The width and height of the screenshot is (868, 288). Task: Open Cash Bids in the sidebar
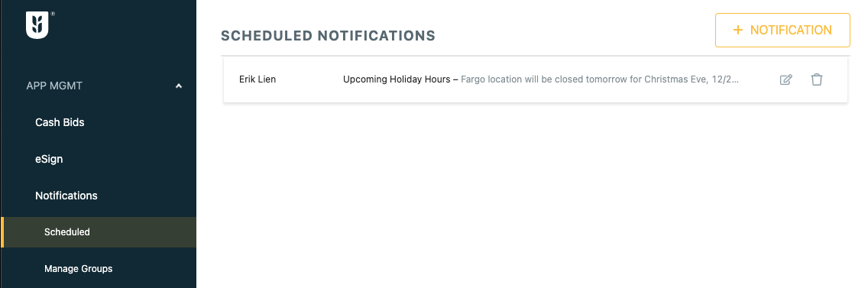click(x=60, y=122)
